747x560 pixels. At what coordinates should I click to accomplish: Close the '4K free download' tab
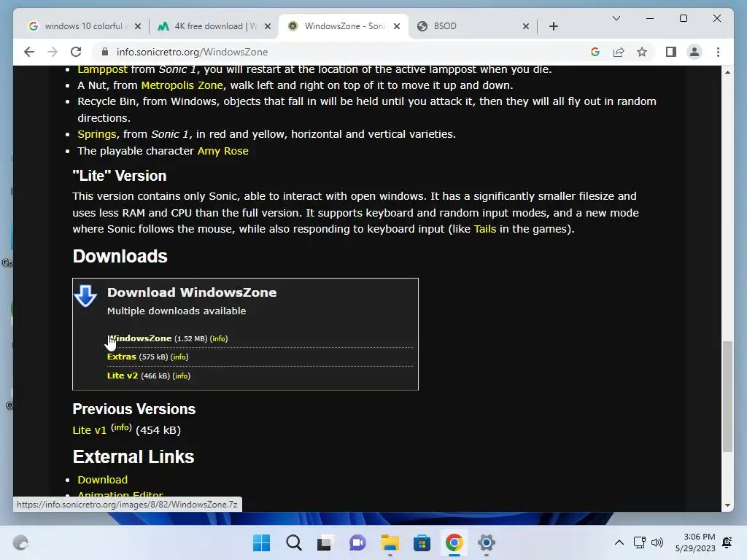point(268,26)
